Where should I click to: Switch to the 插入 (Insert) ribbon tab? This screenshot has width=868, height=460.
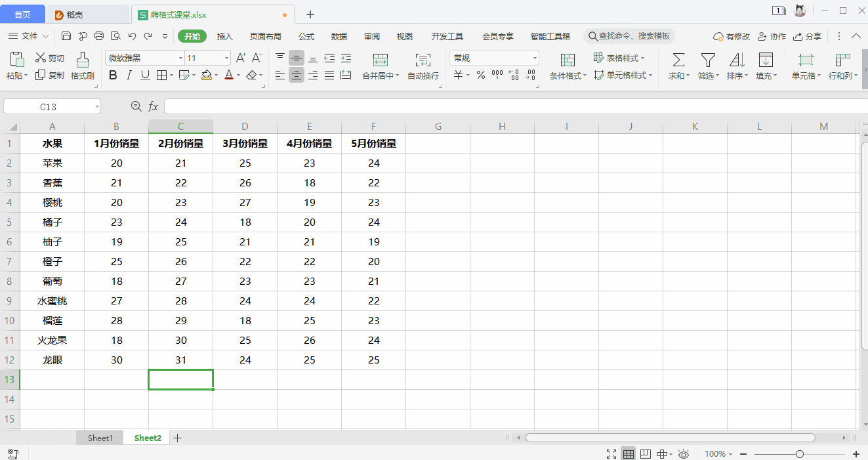click(225, 36)
